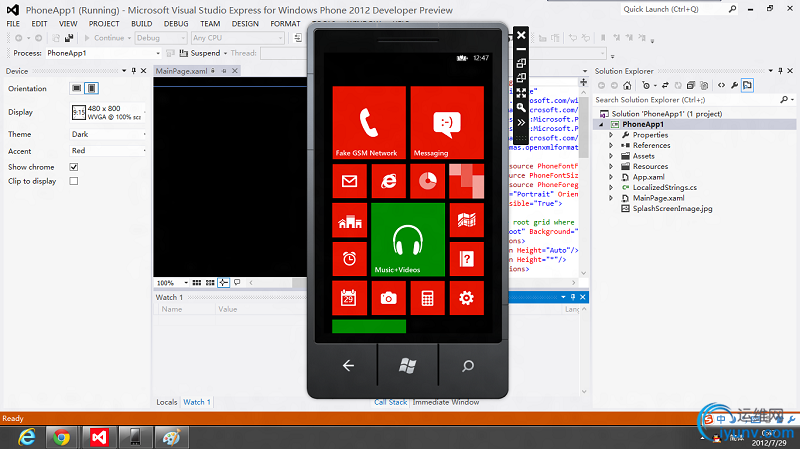Click the Suspend button in toolbar
The image size is (800, 449).
pos(201,53)
